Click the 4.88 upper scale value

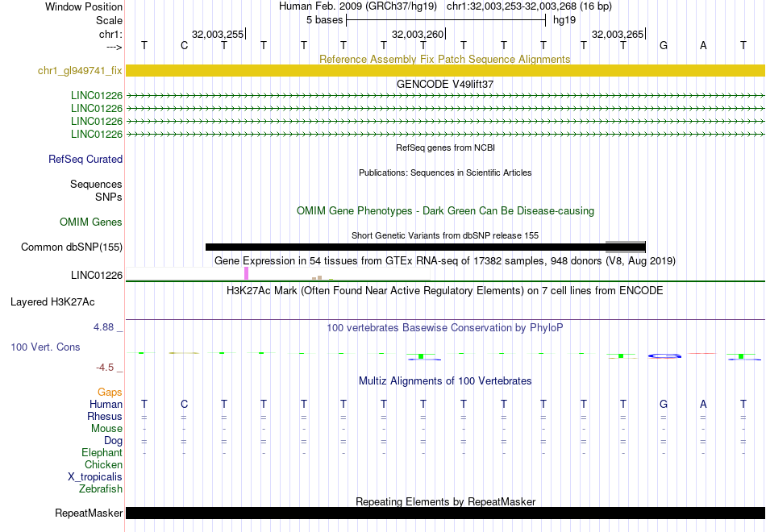[103, 327]
